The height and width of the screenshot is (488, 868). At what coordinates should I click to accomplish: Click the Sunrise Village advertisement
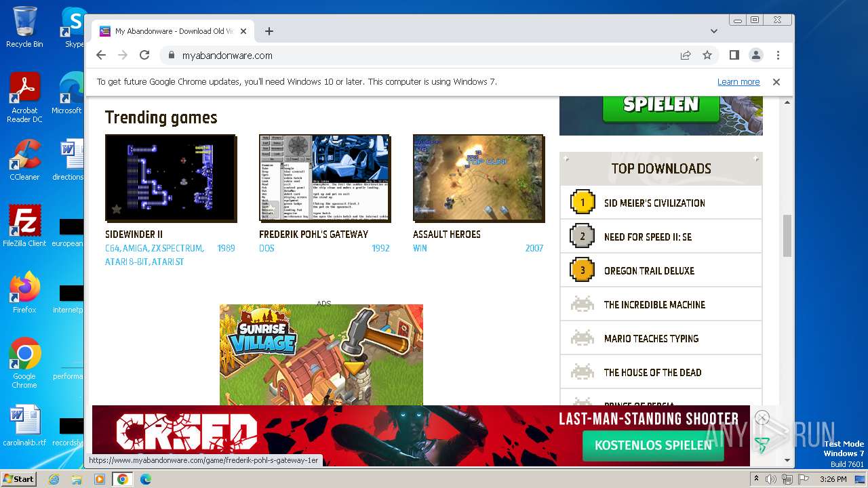tap(321, 354)
